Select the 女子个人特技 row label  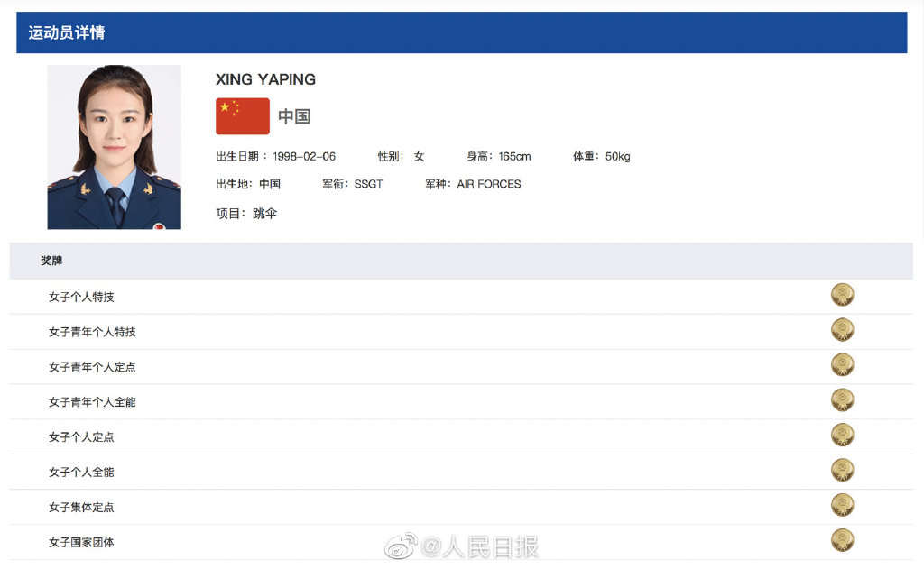tap(81, 297)
